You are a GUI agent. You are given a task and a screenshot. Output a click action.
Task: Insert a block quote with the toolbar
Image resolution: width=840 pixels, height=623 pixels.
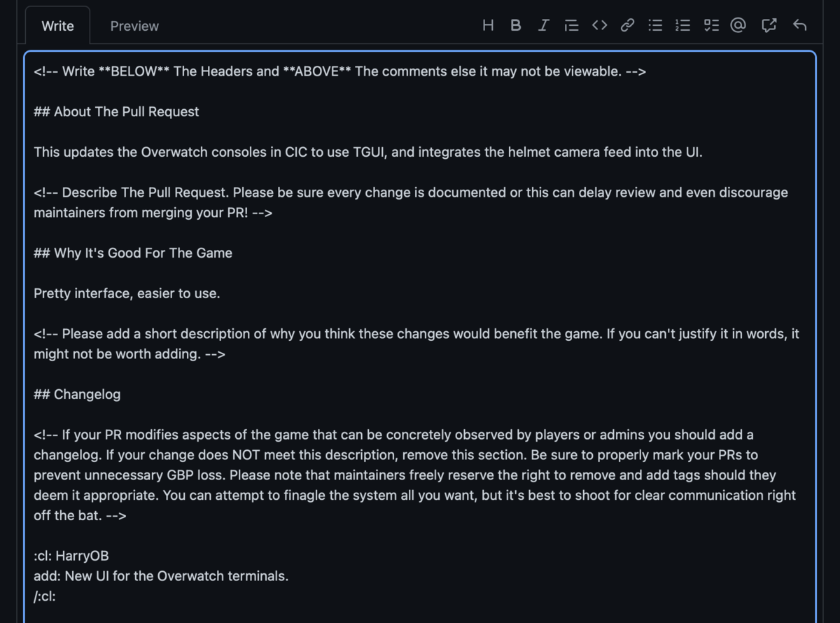pyautogui.click(x=571, y=26)
